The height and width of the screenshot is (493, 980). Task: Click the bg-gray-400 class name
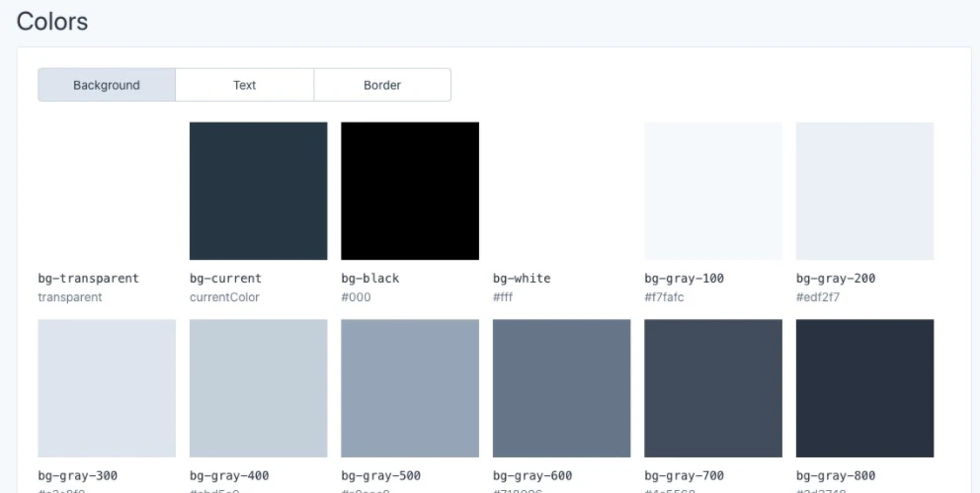[229, 475]
